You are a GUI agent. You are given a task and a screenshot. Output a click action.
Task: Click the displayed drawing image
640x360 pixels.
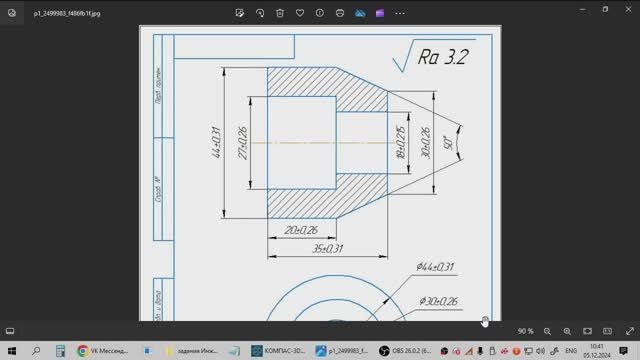[320, 173]
